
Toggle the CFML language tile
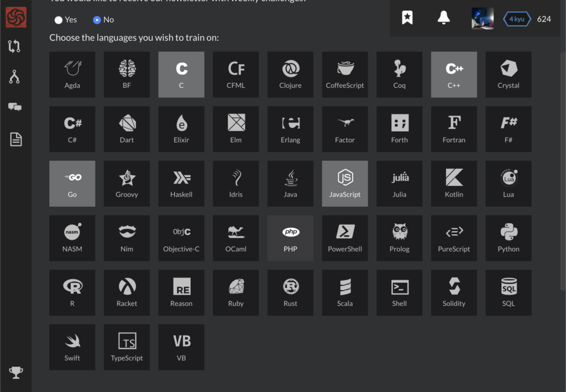(x=235, y=74)
